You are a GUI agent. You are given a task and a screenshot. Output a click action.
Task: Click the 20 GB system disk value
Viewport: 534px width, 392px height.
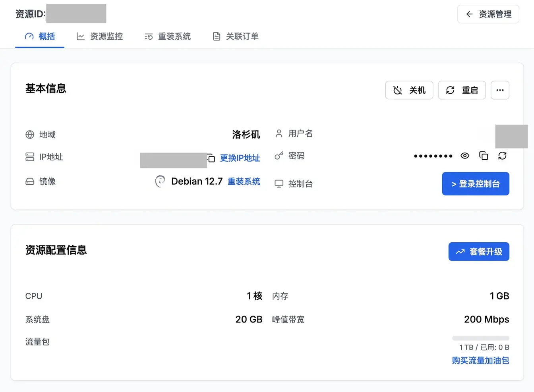(x=249, y=319)
